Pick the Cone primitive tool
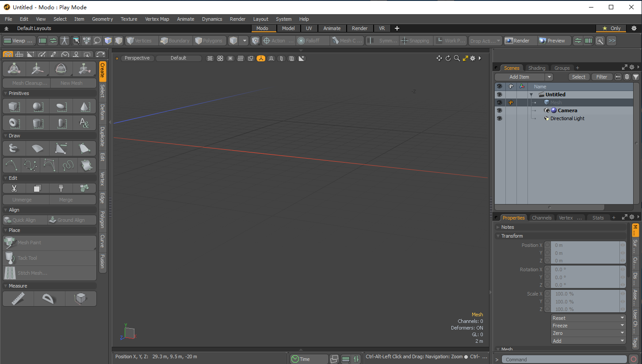The width and height of the screenshot is (642, 364). pos(84,107)
